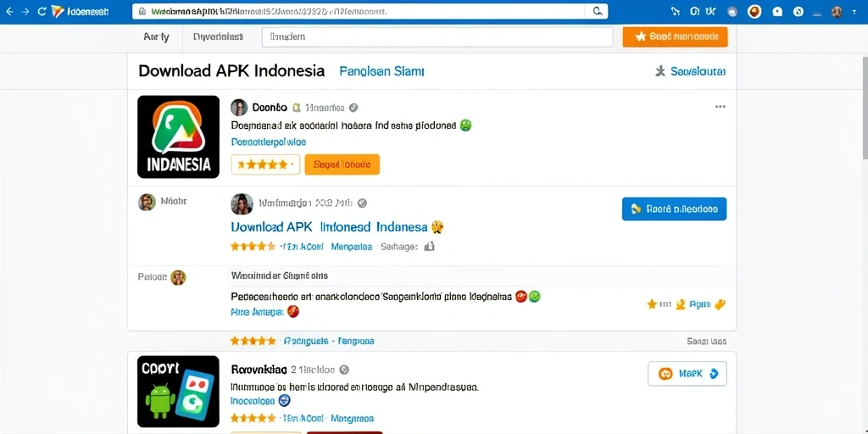The height and width of the screenshot is (434, 868).
Task: Click the avatar beside Peloen
Action: pos(178,277)
